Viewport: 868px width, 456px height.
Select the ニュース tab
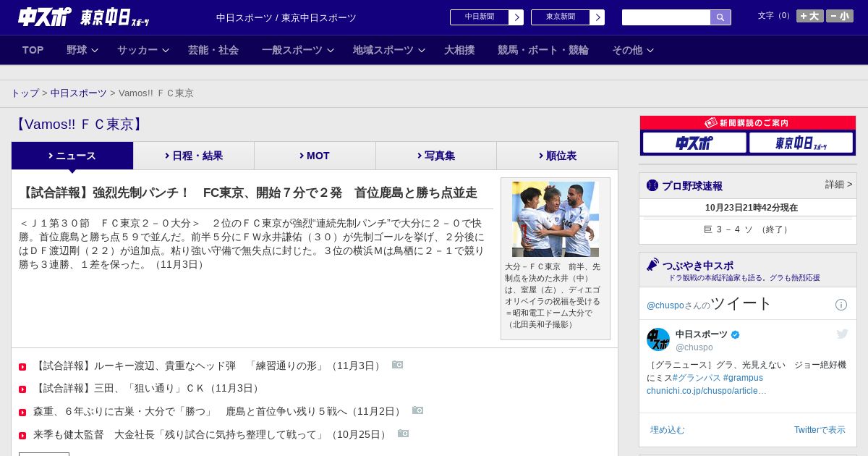[x=72, y=156]
